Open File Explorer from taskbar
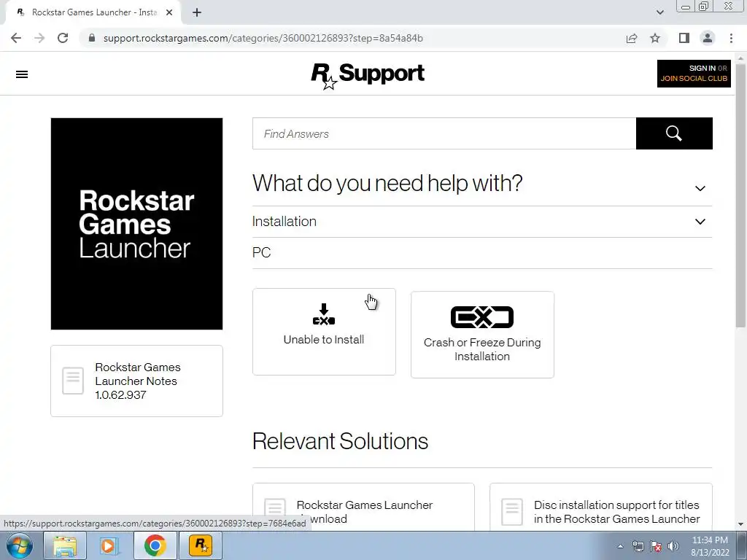Image resolution: width=747 pixels, height=560 pixels. point(65,545)
